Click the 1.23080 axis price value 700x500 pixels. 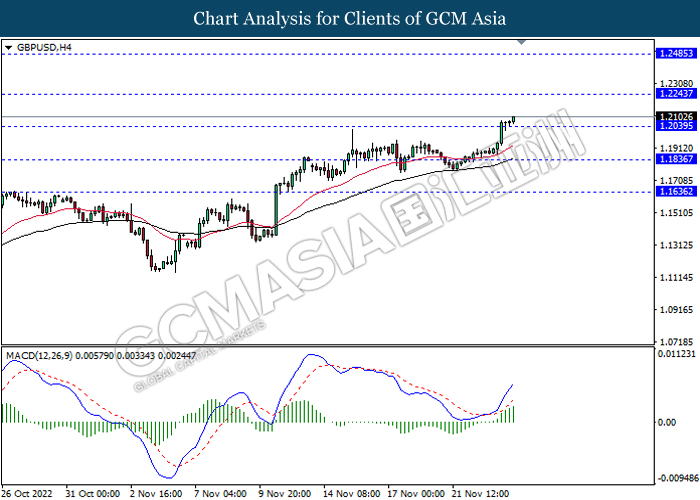click(x=676, y=83)
